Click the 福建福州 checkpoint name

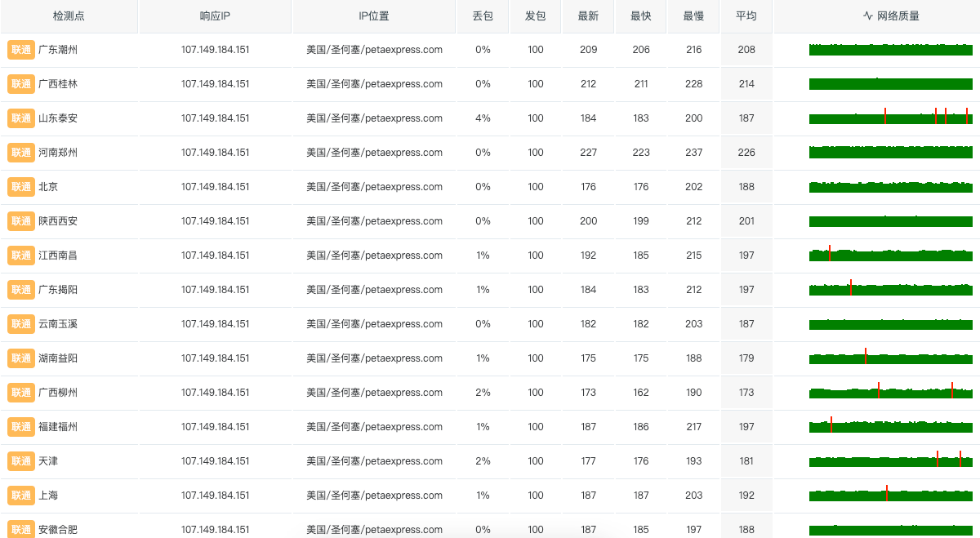coord(58,427)
